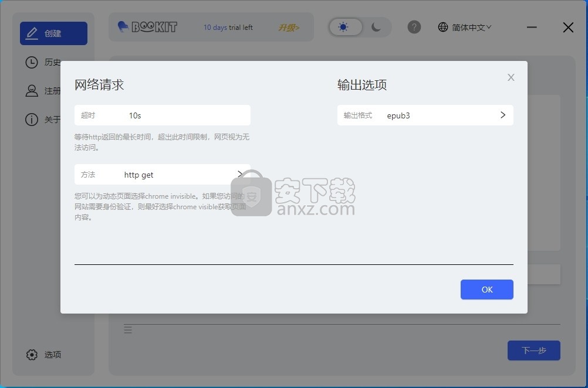Image resolution: width=588 pixels, height=388 pixels.
Task: Click the 输出格式 label
Action: (358, 115)
